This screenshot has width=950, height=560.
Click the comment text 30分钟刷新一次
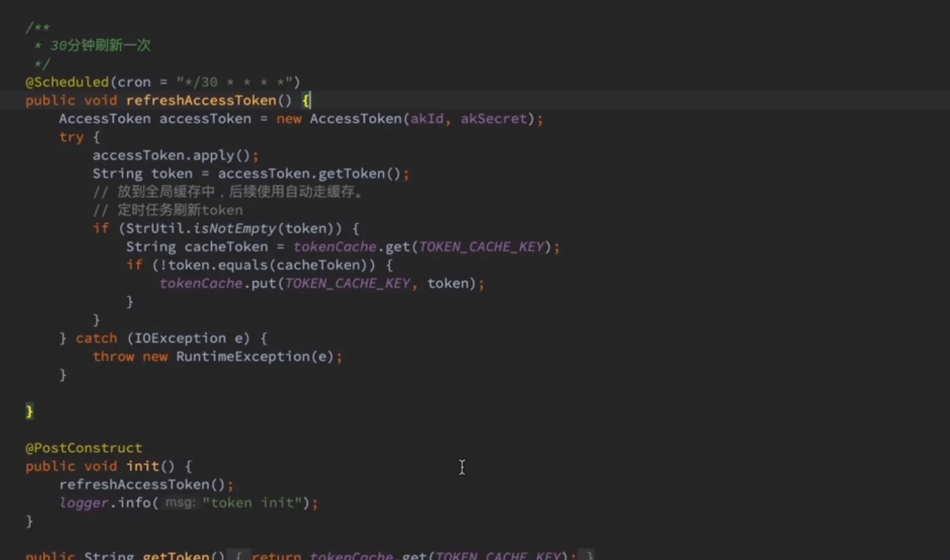(100, 46)
